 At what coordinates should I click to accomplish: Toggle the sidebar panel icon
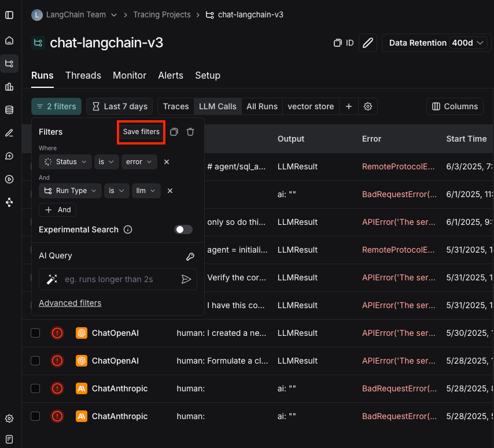[x=9, y=15]
